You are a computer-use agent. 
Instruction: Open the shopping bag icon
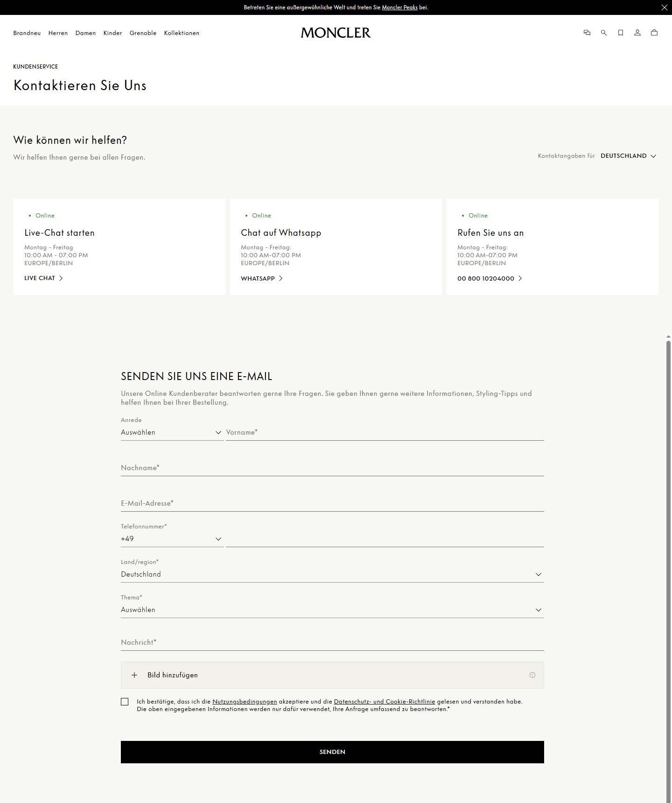[654, 33]
